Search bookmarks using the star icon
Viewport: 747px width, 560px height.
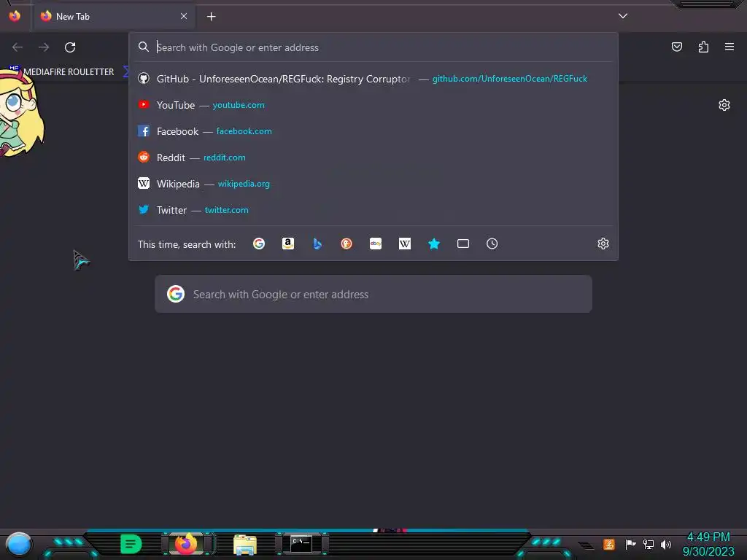[433, 244]
